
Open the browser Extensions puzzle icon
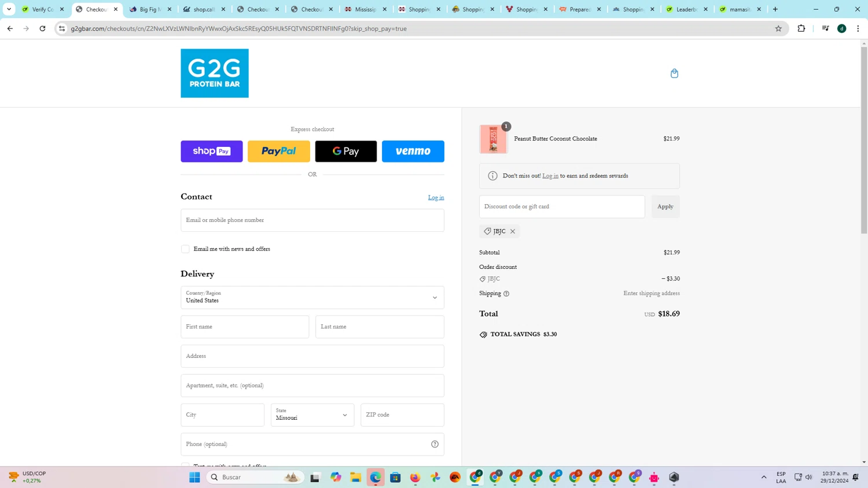[x=801, y=28]
